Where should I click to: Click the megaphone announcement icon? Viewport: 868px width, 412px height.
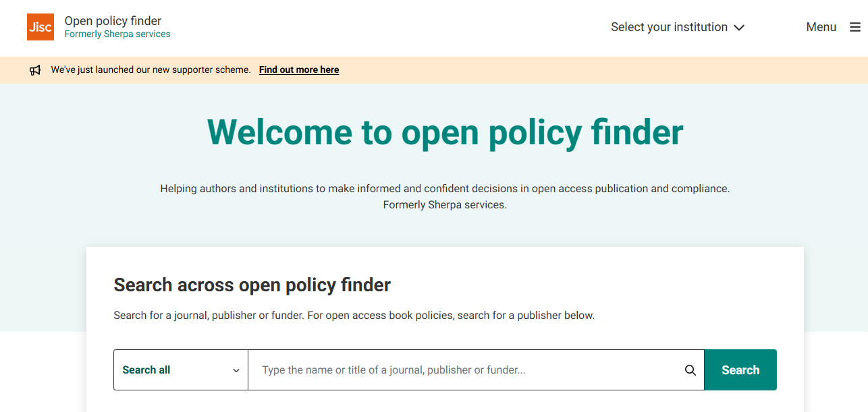point(35,70)
